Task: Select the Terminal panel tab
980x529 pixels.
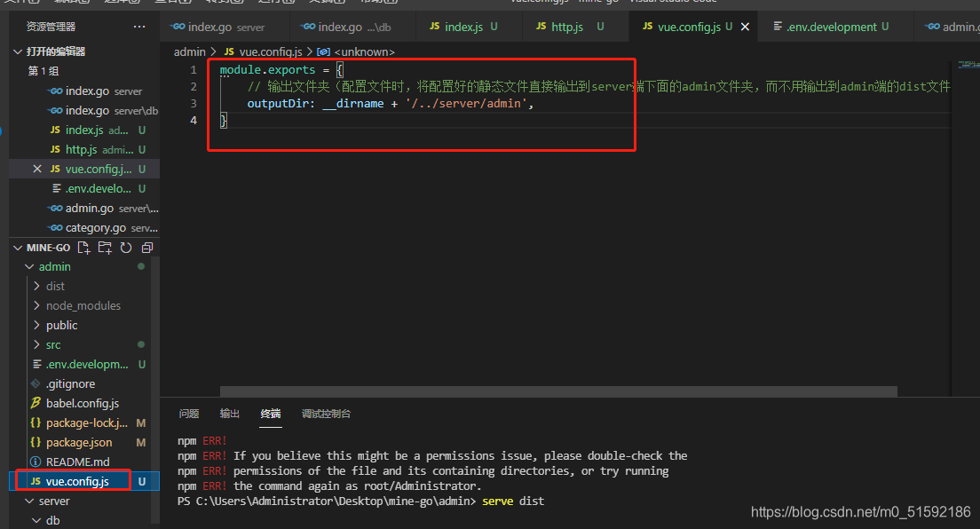Action: pyautogui.click(x=271, y=414)
